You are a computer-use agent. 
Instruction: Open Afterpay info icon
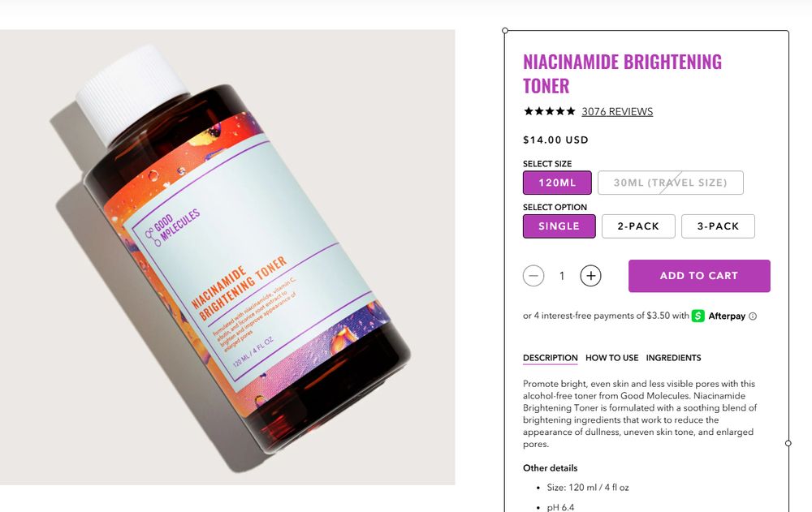tap(753, 316)
